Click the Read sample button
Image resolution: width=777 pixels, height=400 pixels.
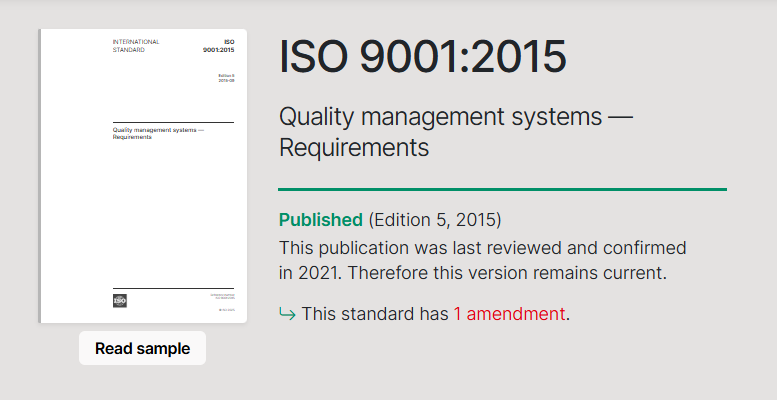[142, 348]
